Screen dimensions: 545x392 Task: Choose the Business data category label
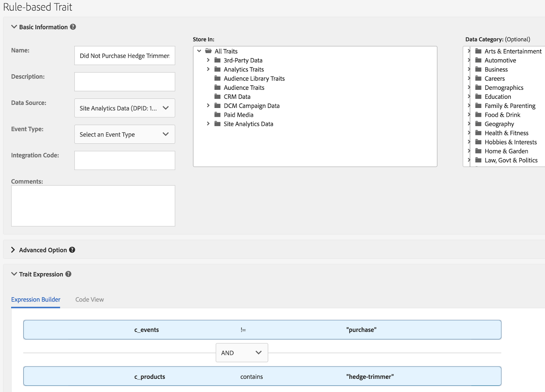[496, 69]
